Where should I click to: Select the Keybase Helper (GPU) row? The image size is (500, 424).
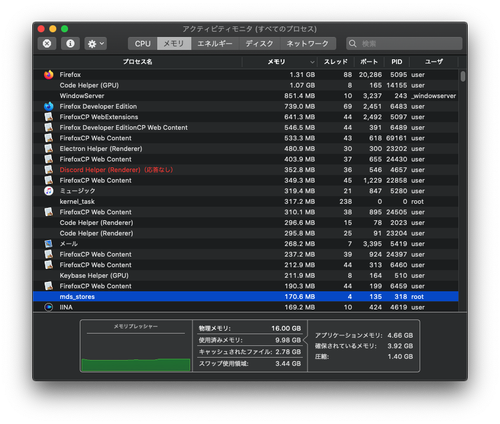(x=246, y=276)
